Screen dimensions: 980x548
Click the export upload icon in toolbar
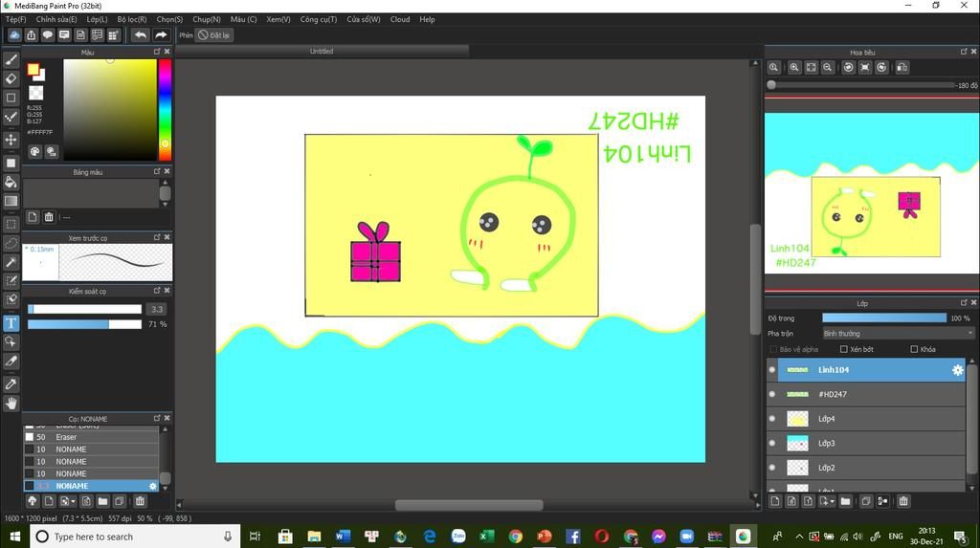[32, 35]
